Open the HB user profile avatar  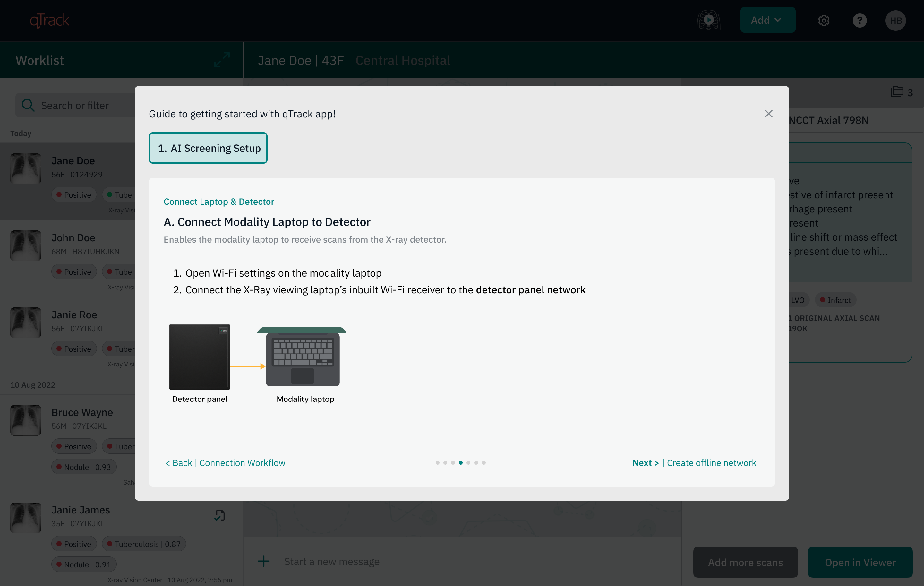895,20
